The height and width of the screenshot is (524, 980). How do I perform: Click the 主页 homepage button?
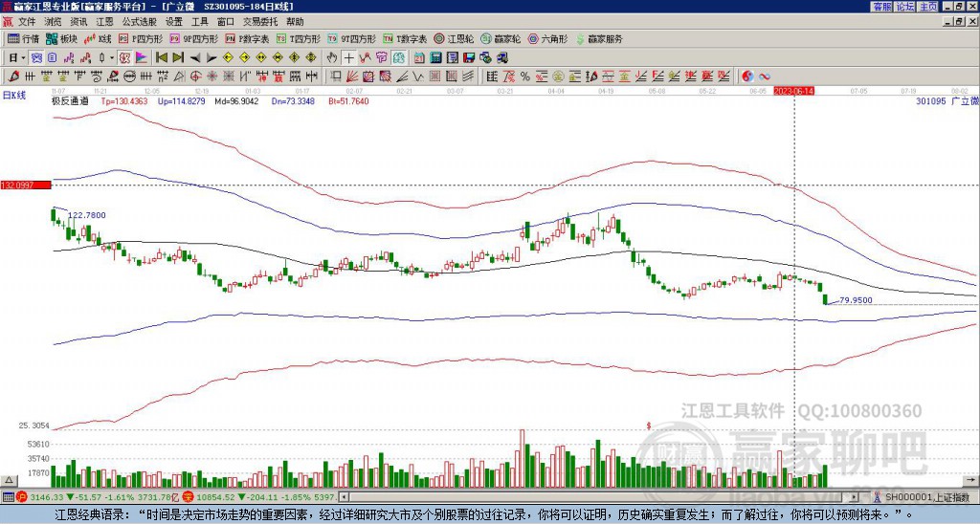pos(928,7)
